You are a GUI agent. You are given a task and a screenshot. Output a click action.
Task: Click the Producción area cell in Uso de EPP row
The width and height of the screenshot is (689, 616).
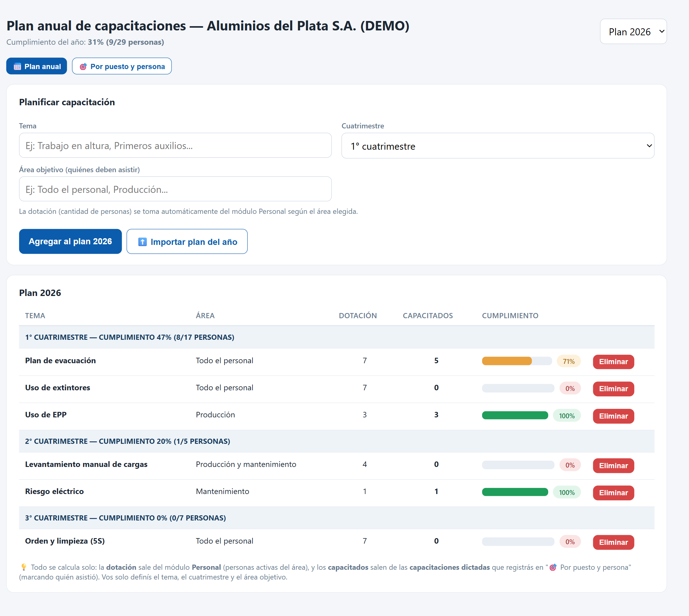point(216,415)
